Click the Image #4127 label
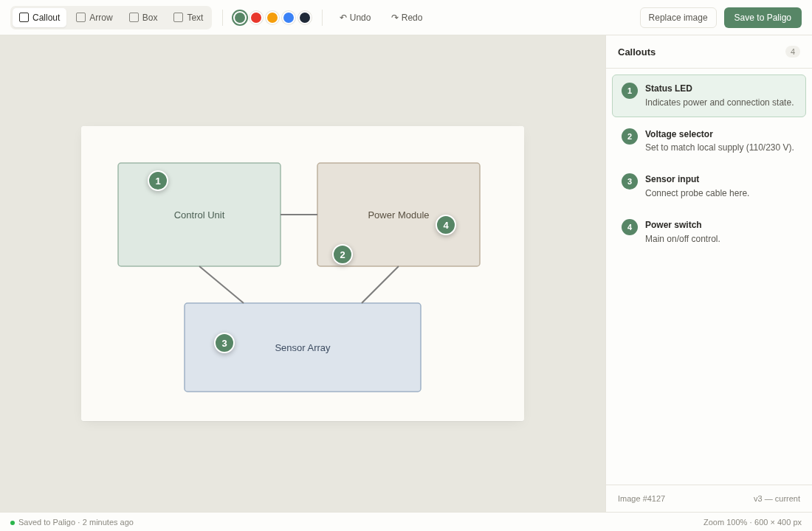The image size is (812, 531). [641, 499]
